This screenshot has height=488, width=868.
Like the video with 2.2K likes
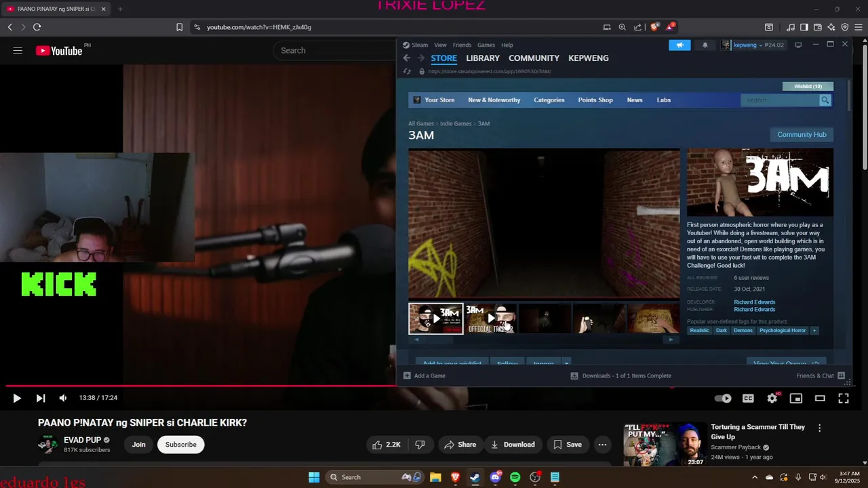tap(387, 445)
